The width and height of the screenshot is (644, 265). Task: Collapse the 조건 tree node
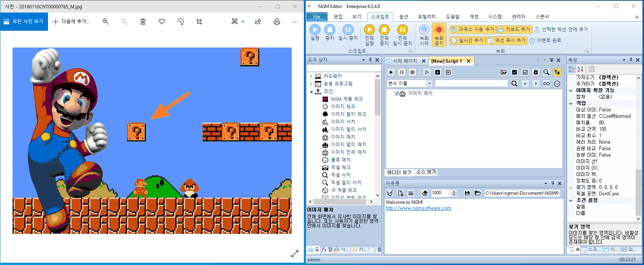tap(311, 92)
